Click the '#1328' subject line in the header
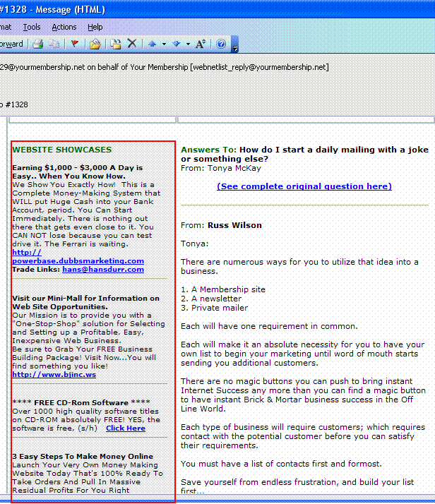 pos(17,104)
